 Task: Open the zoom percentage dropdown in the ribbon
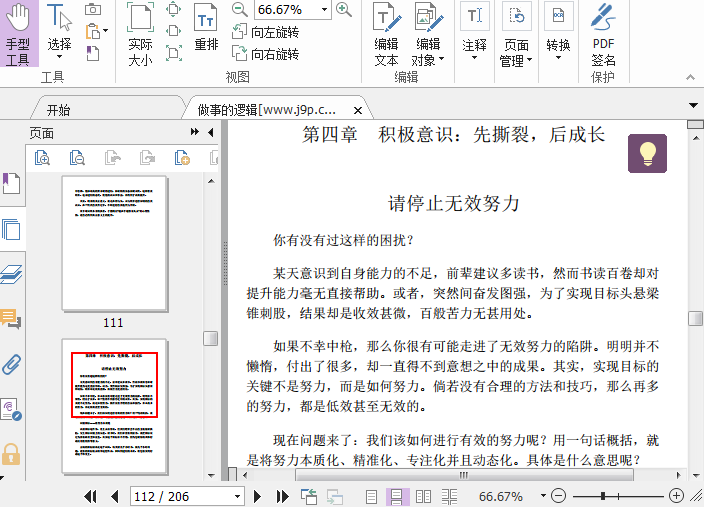(324, 9)
